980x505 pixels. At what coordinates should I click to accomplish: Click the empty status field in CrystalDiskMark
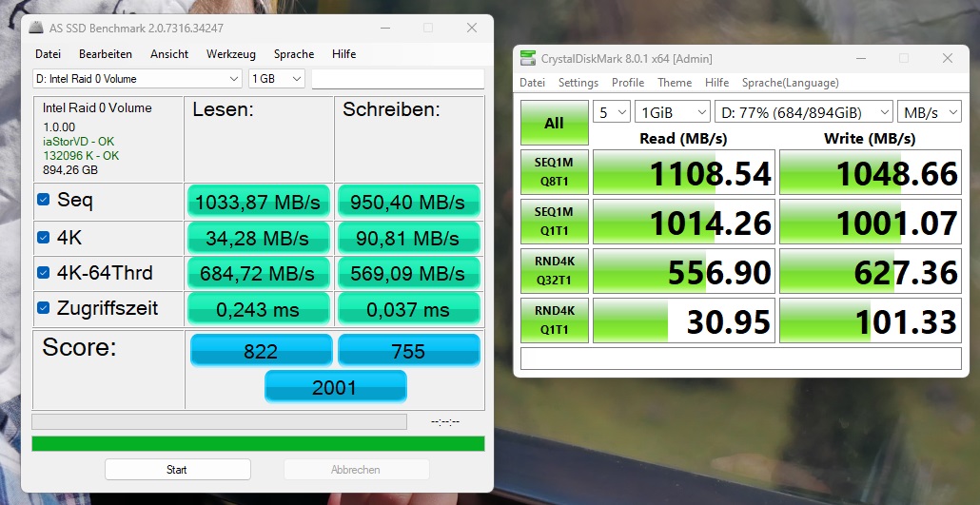(x=740, y=359)
